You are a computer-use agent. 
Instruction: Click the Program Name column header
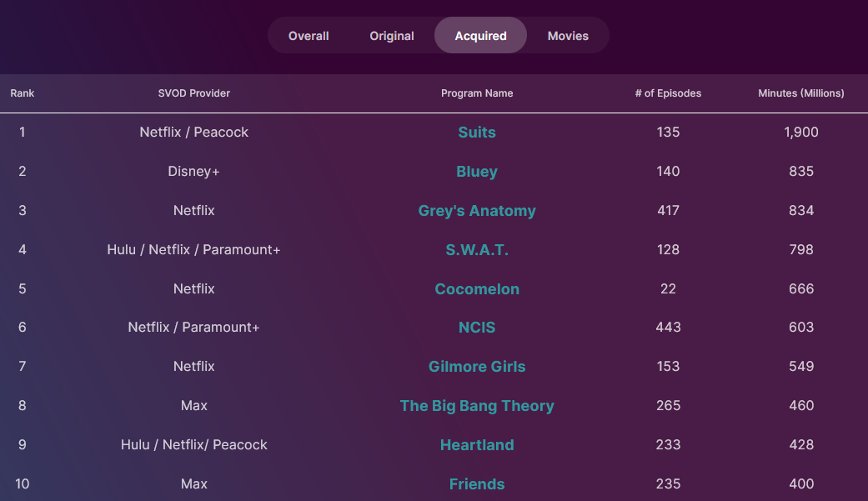(477, 93)
